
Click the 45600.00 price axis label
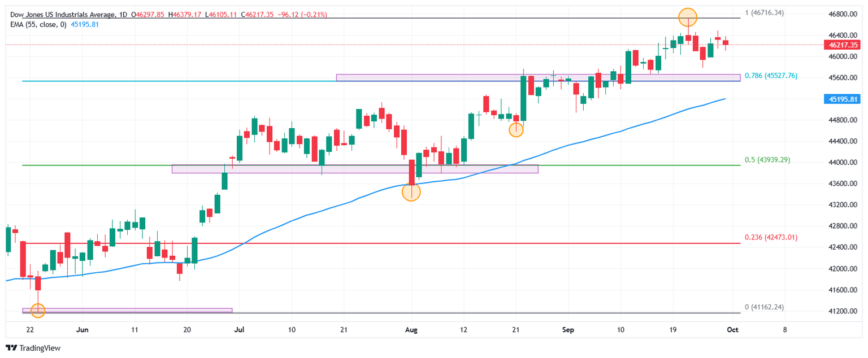point(843,77)
